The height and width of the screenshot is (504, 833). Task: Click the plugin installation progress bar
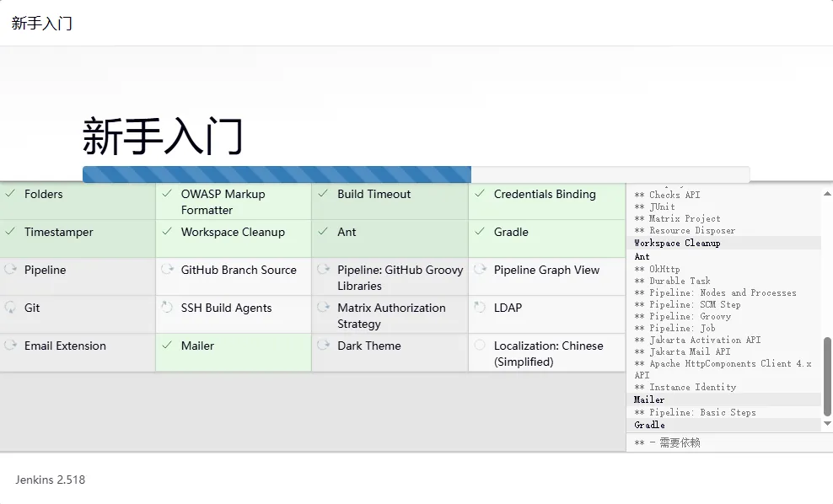pyautogui.click(x=416, y=174)
